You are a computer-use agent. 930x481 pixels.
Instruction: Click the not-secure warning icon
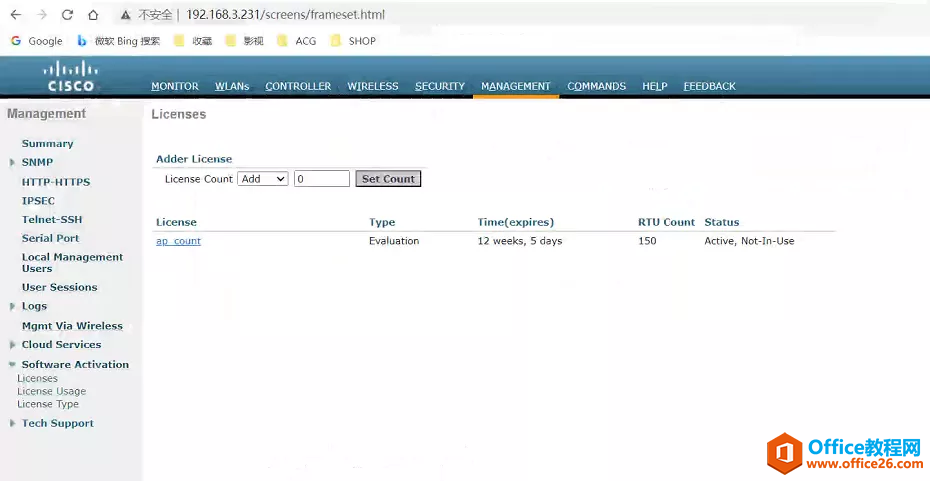click(125, 15)
